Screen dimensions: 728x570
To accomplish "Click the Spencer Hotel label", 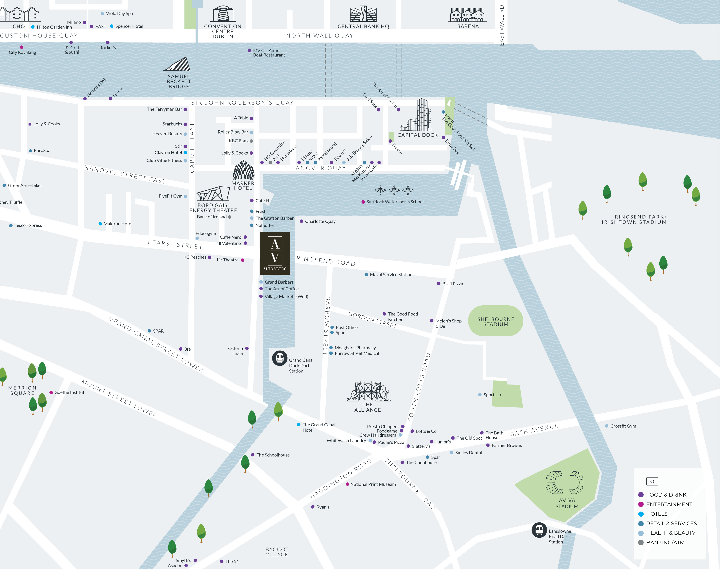I will click(x=131, y=26).
